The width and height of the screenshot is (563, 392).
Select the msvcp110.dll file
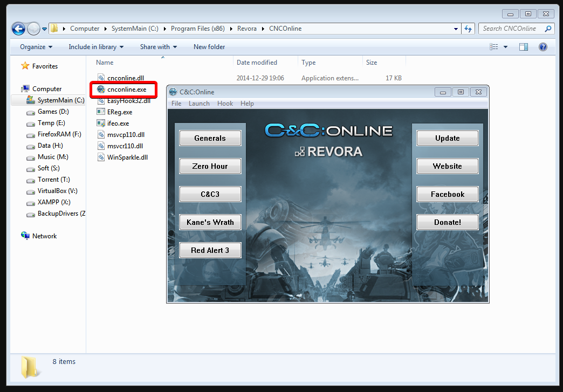pyautogui.click(x=121, y=135)
